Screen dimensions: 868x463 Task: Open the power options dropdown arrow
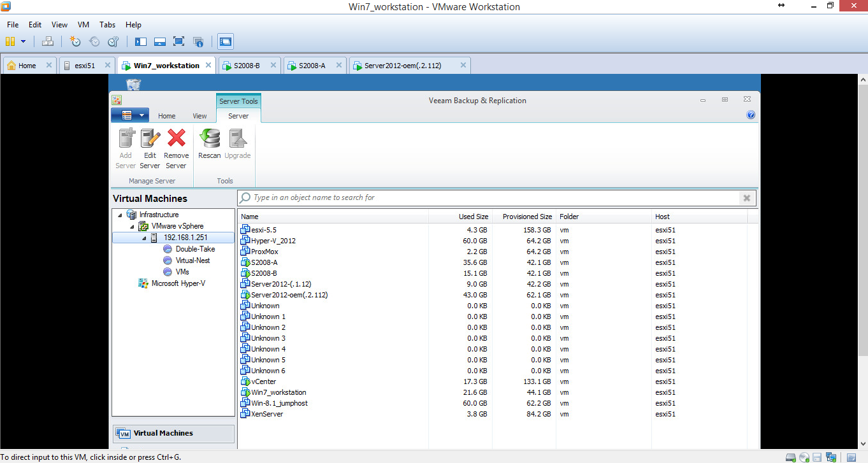click(x=24, y=41)
